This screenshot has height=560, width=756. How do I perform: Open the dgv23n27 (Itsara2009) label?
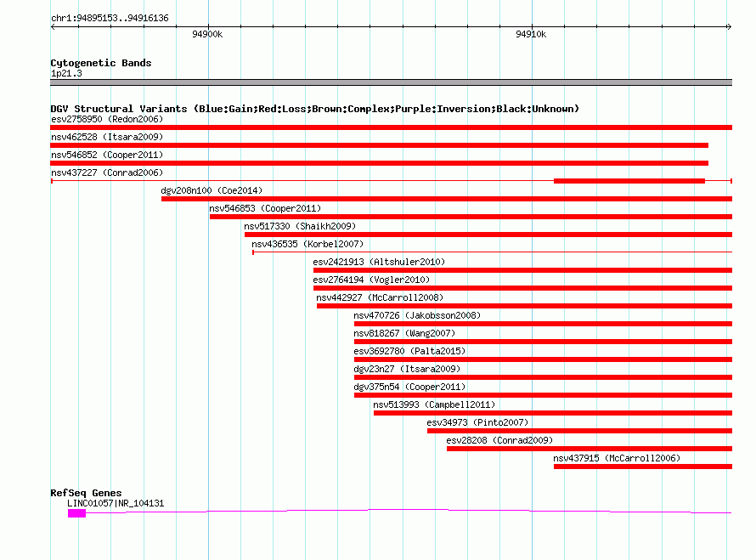click(407, 369)
